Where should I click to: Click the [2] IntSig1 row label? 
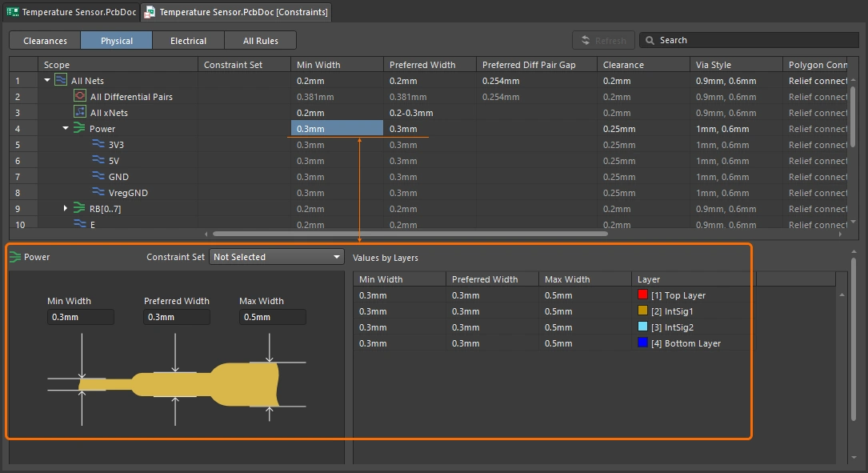672,311
